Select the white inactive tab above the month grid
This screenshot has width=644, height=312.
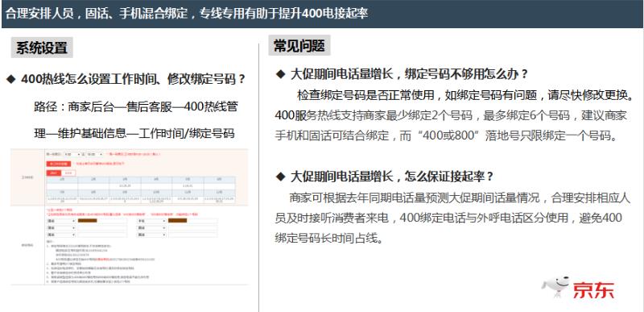[68, 173]
